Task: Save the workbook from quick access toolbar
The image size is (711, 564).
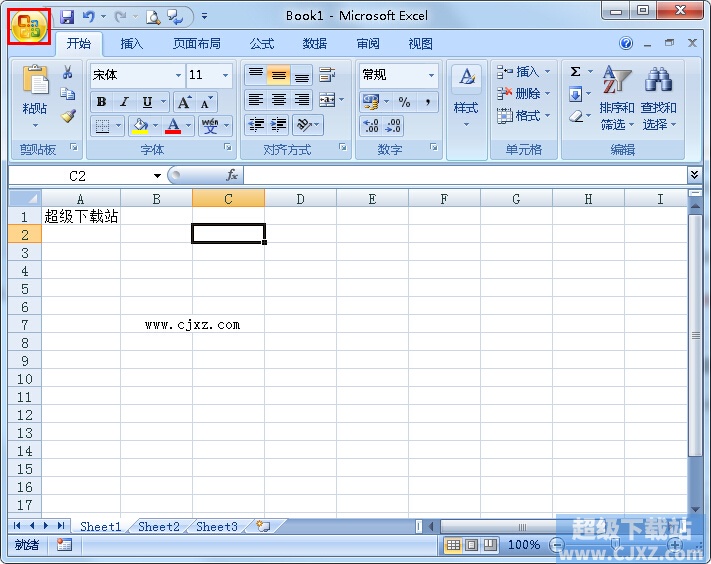Action: click(67, 17)
